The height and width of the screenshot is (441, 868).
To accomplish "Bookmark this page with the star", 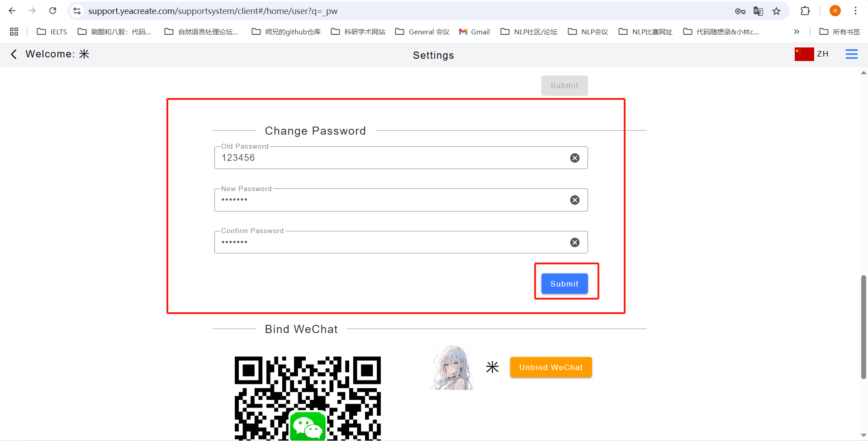I will click(x=776, y=11).
